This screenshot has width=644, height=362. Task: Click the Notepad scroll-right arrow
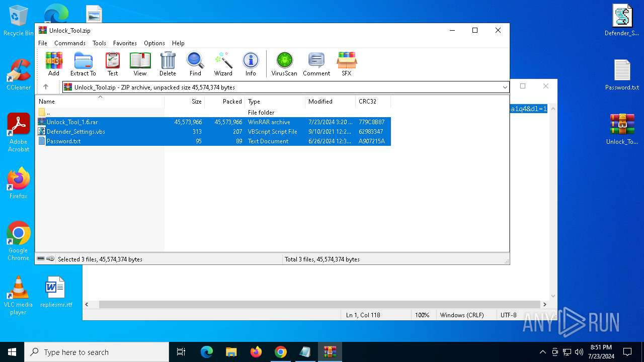[x=544, y=304]
